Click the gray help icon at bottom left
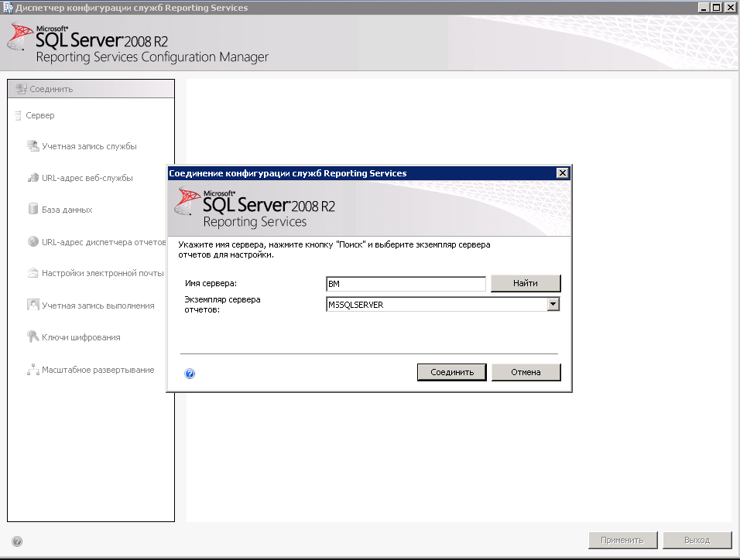 17,541
